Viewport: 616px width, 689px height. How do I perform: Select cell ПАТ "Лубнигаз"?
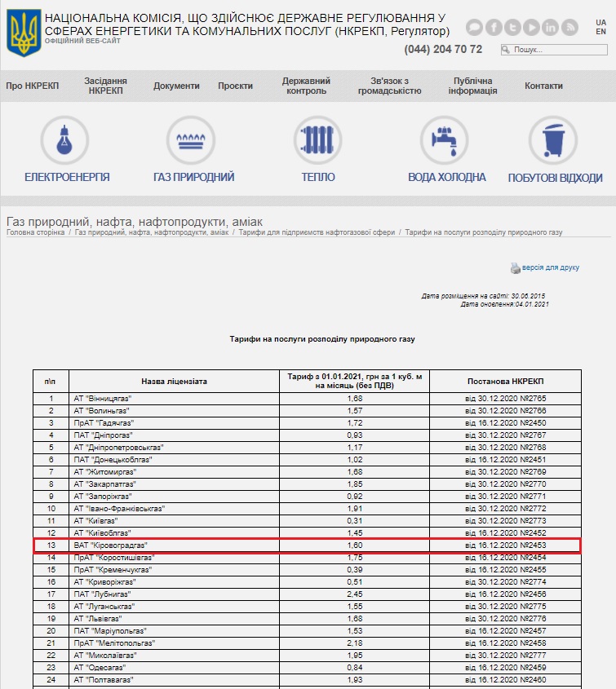pyautogui.click(x=174, y=594)
